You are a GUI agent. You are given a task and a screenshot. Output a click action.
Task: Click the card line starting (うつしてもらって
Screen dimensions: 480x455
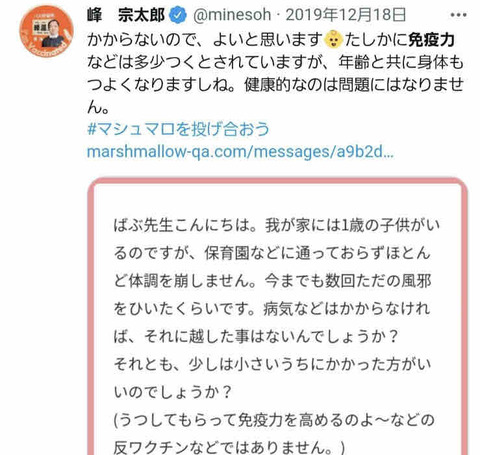(x=274, y=420)
